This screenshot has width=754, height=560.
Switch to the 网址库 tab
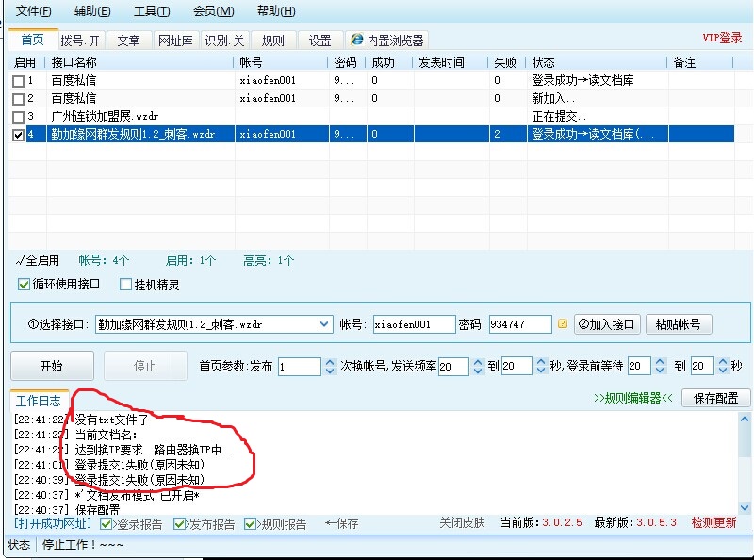[178, 40]
